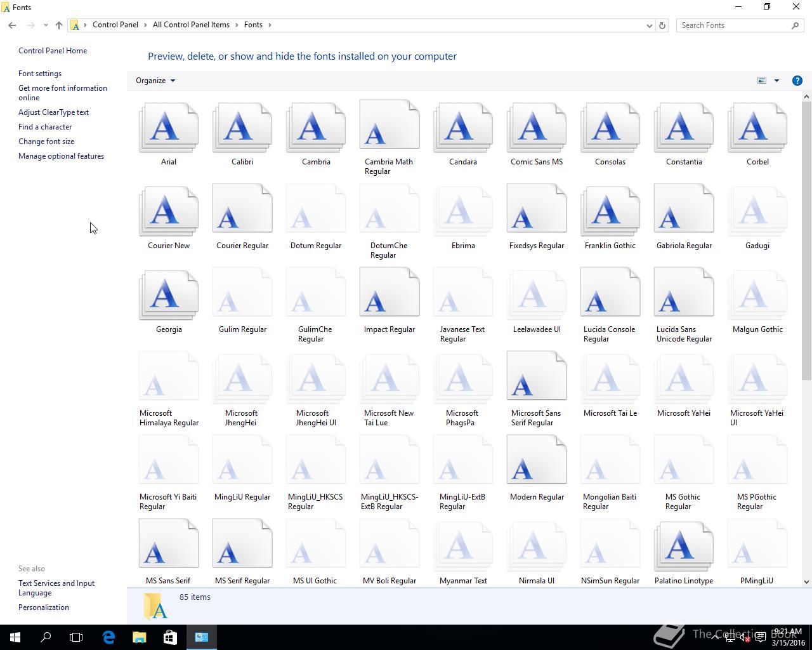The image size is (812, 650).
Task: Select the Mongolian Baiti Regular font
Action: click(x=610, y=460)
